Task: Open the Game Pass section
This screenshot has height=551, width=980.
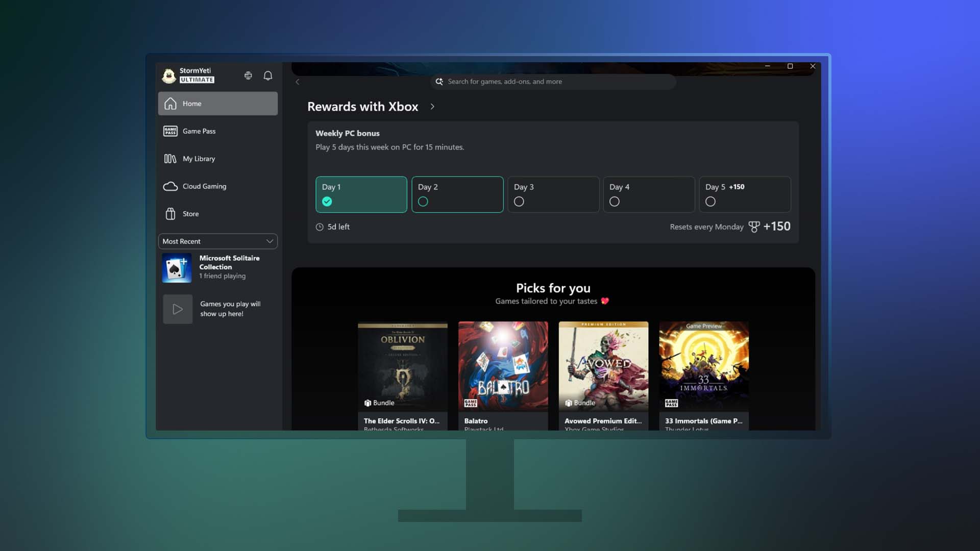Action: click(200, 131)
